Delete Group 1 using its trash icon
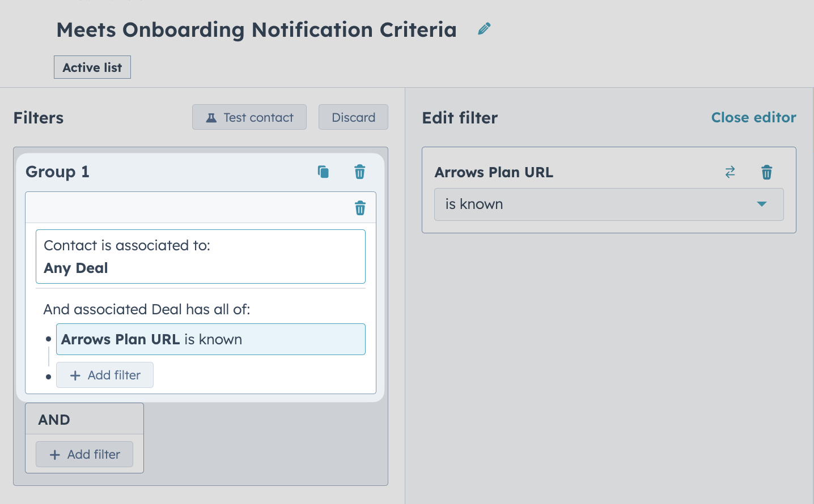814x504 pixels. tap(360, 172)
